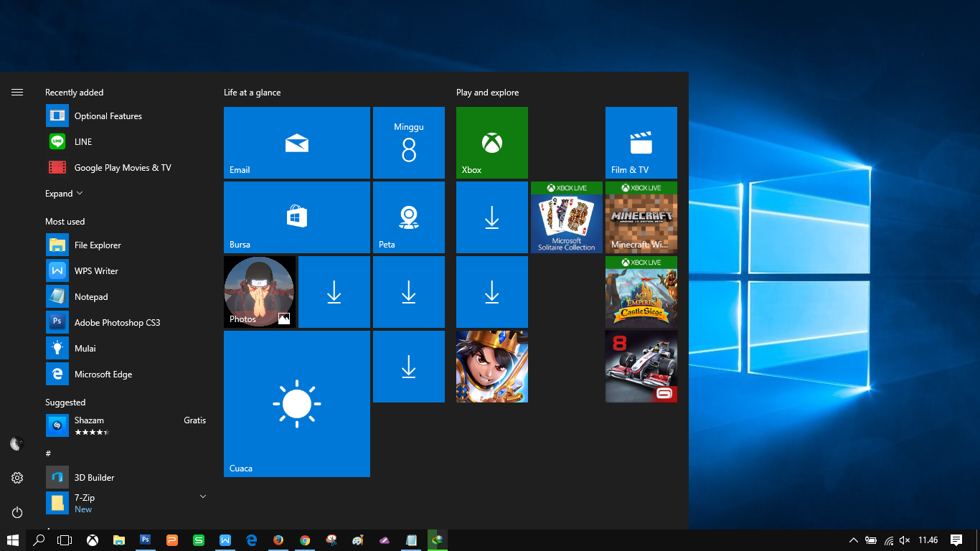
Task: Click the Play and explore group title
Action: tap(487, 93)
